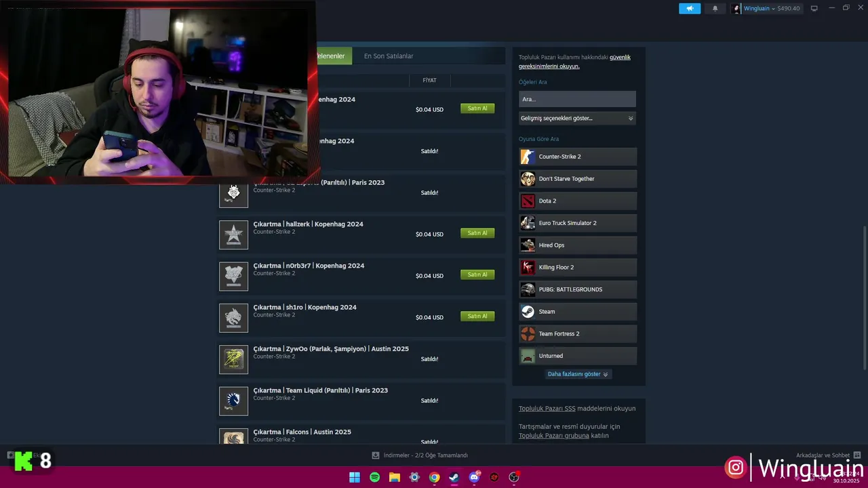Click $0.04 USD price of sh1ro sticker
The height and width of the screenshot is (488, 868).
pyautogui.click(x=429, y=317)
